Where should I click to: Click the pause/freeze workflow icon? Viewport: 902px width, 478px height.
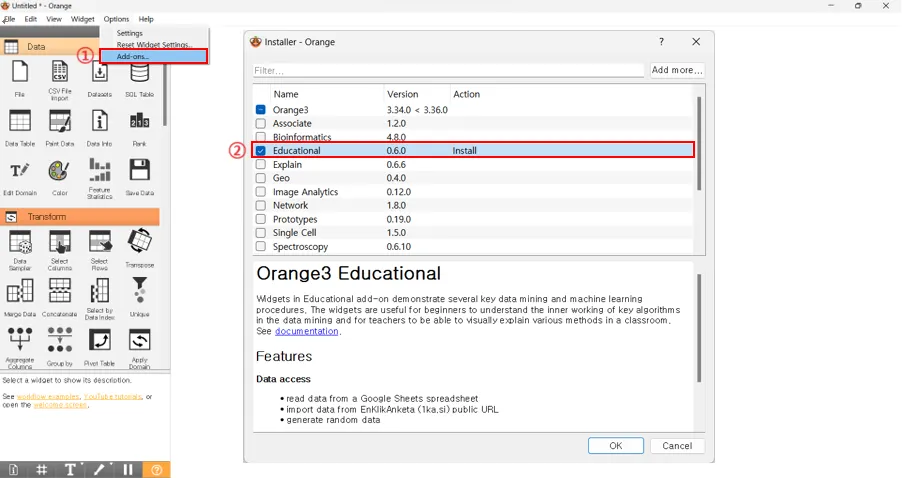128,469
